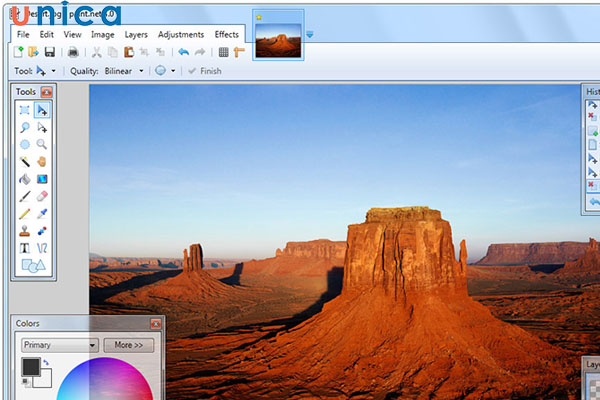Select the Eraser tool
This screenshot has width=600, height=400.
pos(42,196)
